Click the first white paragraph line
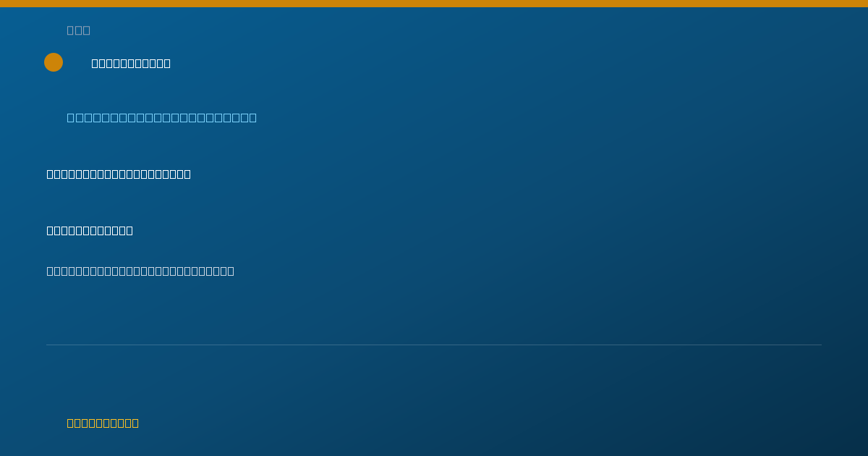 (x=119, y=174)
